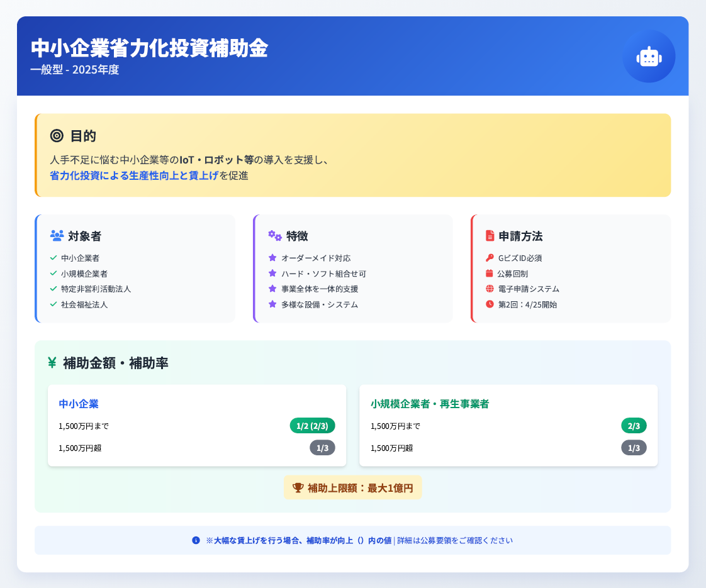Click the star beside 多様な設備・システム
706x588 pixels.
pyautogui.click(x=272, y=304)
